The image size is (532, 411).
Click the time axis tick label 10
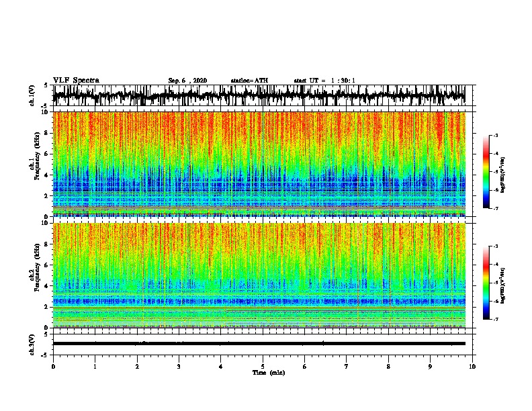tap(472, 367)
